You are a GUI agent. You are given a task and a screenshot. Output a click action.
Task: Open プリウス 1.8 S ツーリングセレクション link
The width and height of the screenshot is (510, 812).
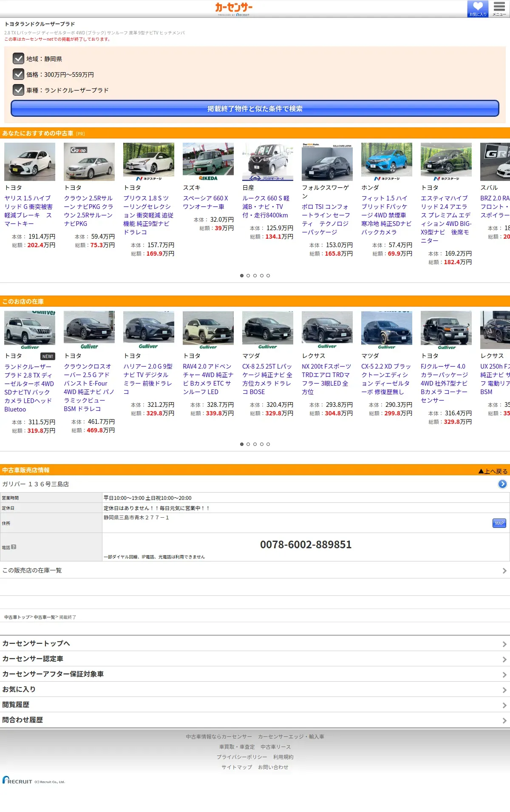pyautogui.click(x=148, y=215)
